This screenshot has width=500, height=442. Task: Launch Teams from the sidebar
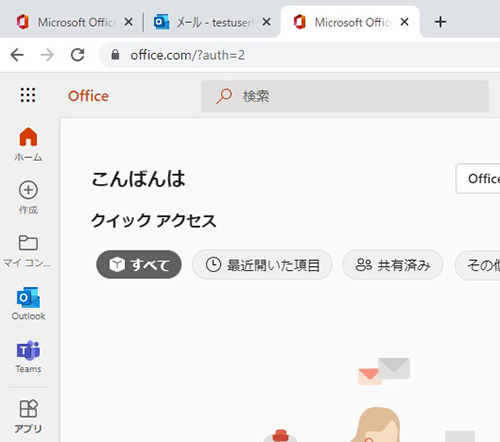28,356
